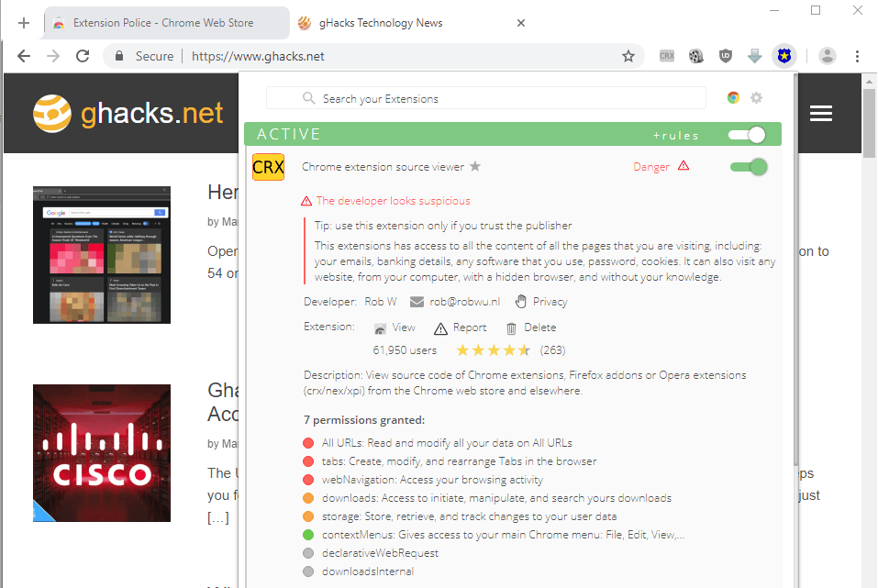
Task: Favorite Chrome extension source viewer with star
Action: point(475,166)
